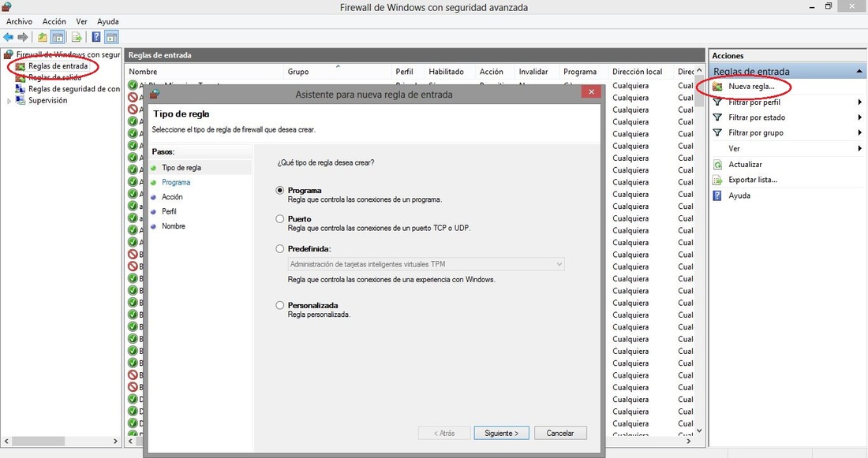Click the export list toolbar icon

77,37
